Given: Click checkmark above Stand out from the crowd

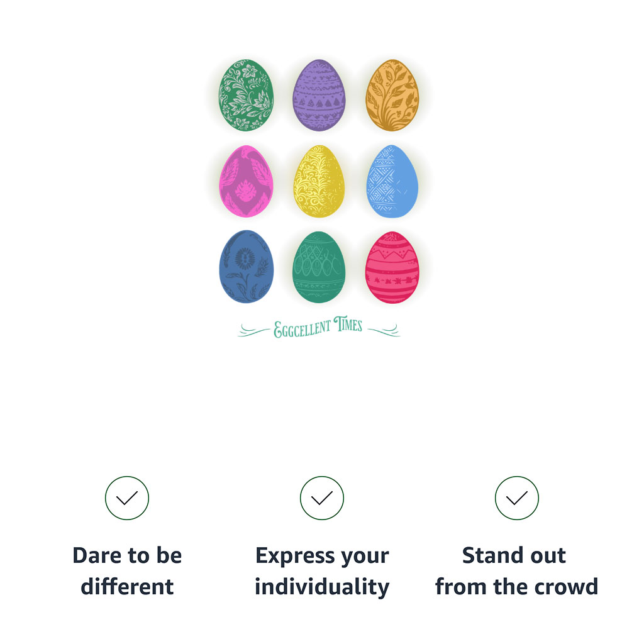Looking at the screenshot, I should pyautogui.click(x=517, y=498).
